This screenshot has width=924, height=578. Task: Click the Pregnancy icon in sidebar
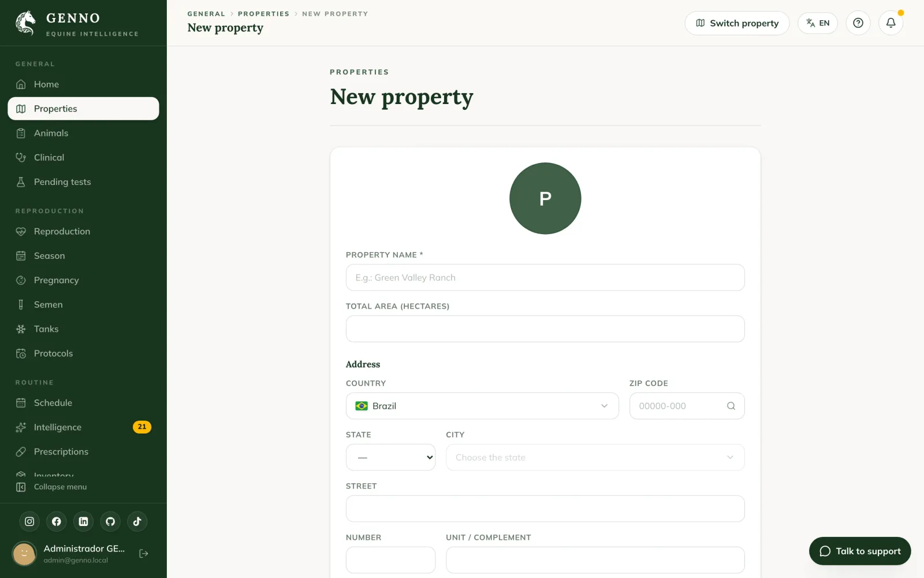point(21,280)
